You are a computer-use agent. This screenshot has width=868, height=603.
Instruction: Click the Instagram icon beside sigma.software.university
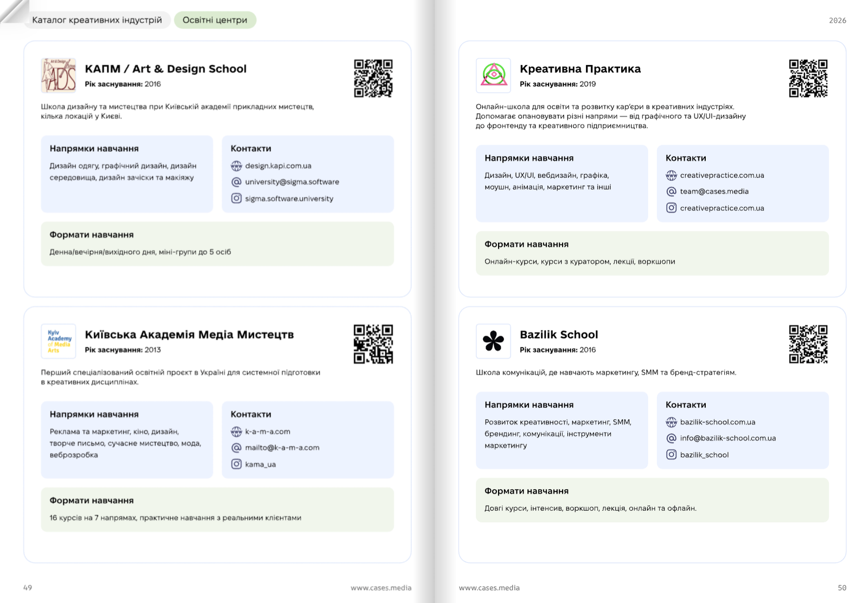[237, 198]
